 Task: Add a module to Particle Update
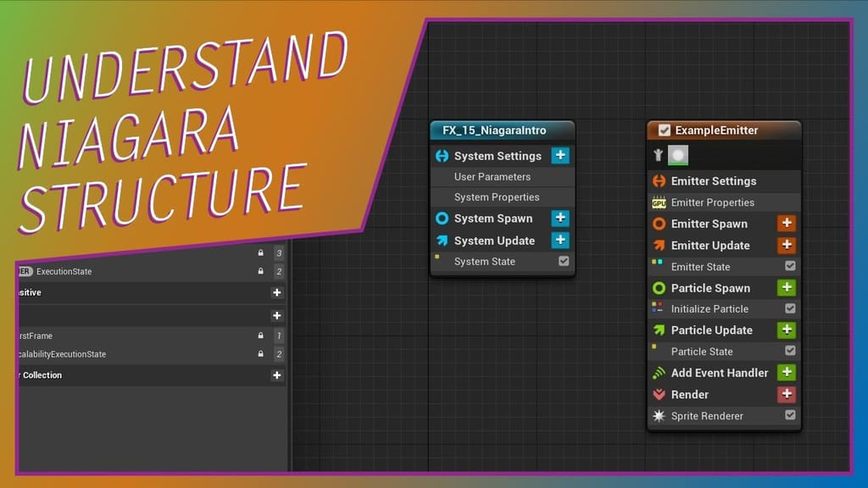coord(787,330)
